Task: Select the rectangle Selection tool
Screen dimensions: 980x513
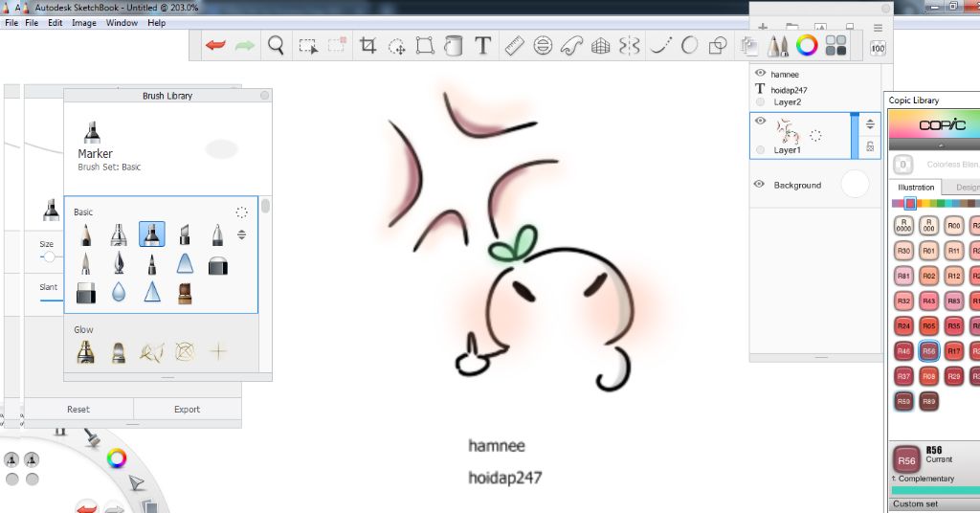Action: coord(307,46)
